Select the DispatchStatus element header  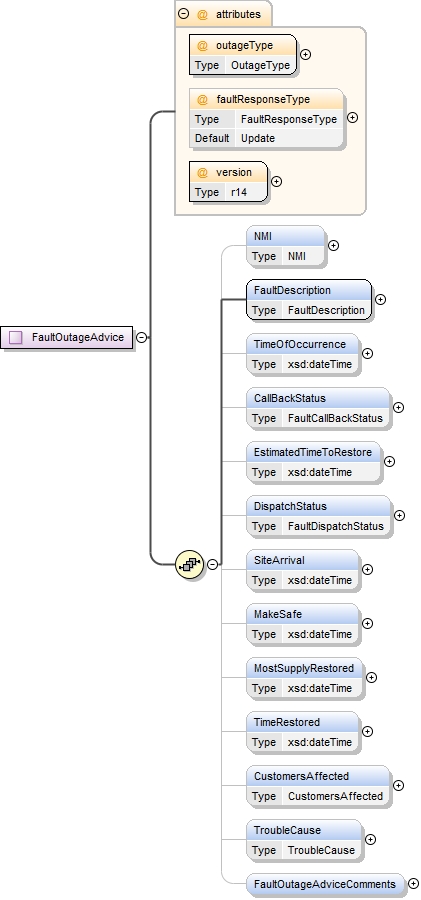point(319,506)
